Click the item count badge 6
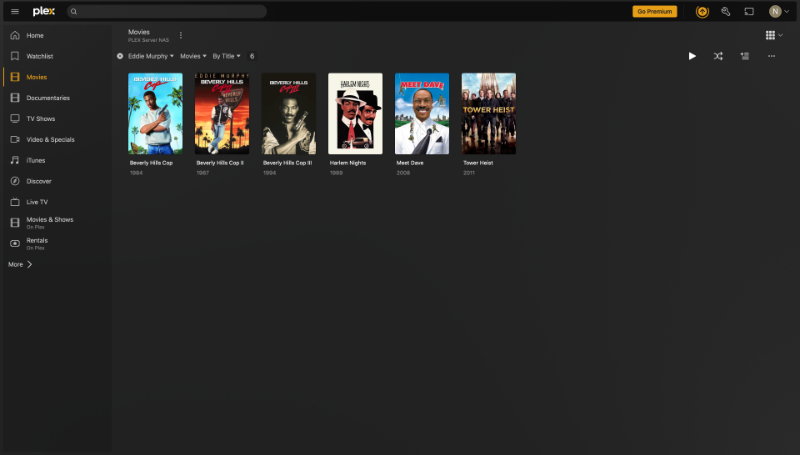Image resolution: width=800 pixels, height=455 pixels. click(x=252, y=56)
